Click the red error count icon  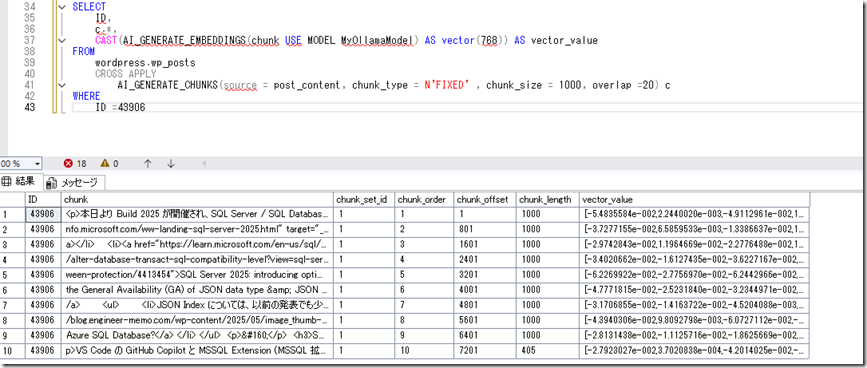click(69, 164)
